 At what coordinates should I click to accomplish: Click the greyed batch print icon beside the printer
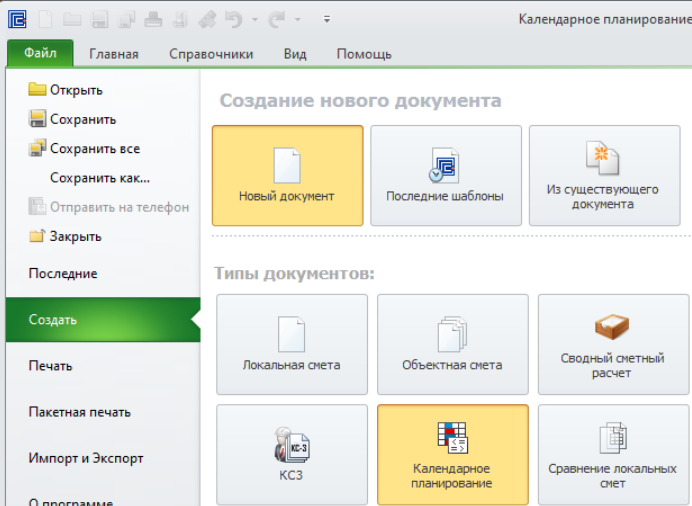point(180,19)
